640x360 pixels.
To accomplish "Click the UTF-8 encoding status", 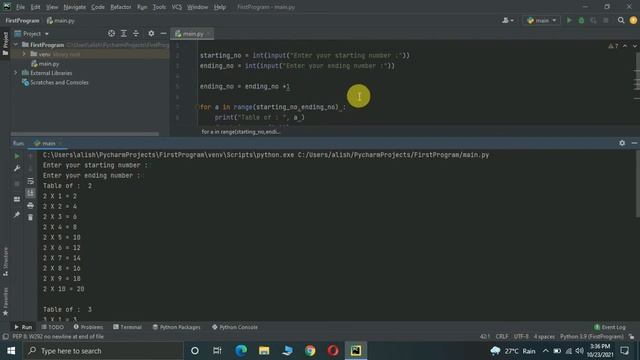I will click(521, 337).
